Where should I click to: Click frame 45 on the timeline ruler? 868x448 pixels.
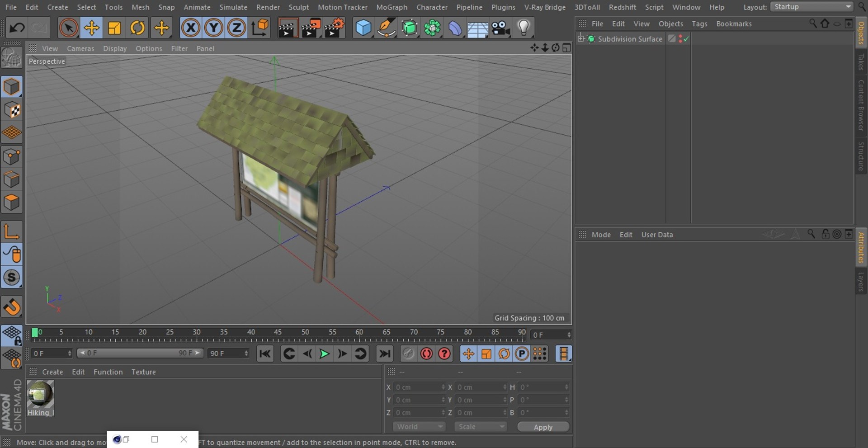point(278,333)
